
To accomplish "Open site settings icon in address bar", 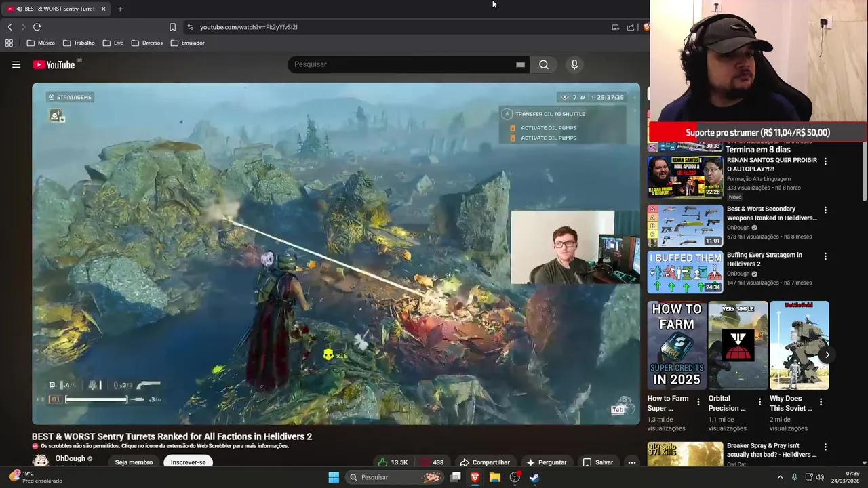I will pyautogui.click(x=190, y=27).
